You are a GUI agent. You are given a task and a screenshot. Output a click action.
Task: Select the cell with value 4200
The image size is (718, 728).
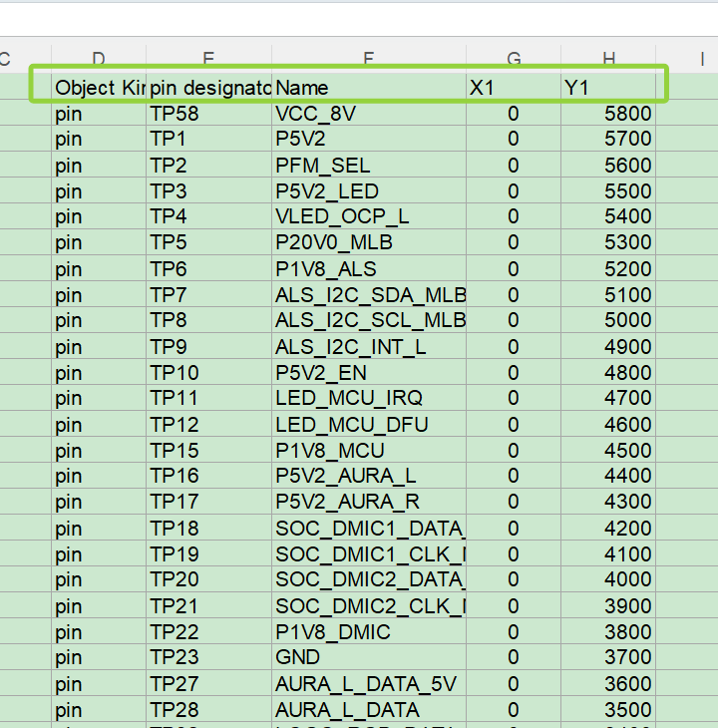coord(608,527)
